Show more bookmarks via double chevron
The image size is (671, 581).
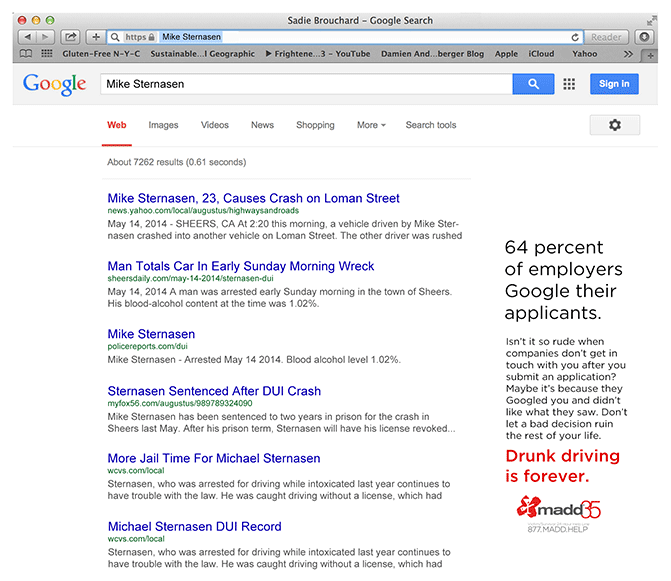[628, 54]
